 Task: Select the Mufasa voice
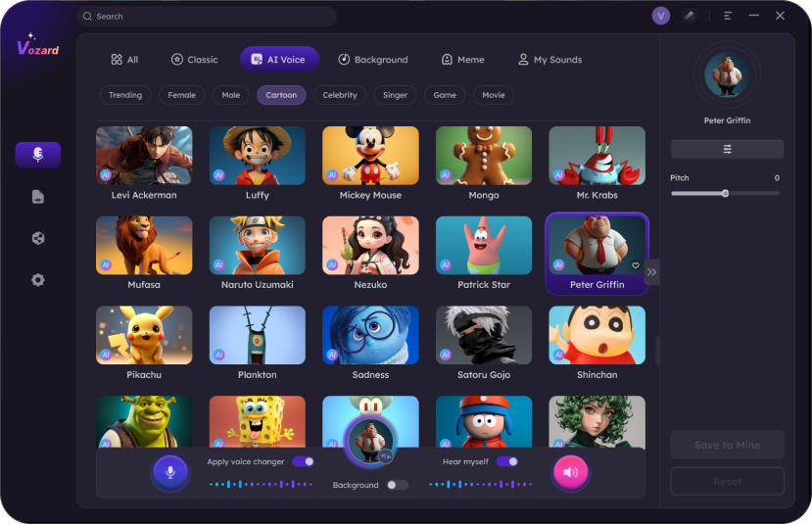(x=144, y=254)
